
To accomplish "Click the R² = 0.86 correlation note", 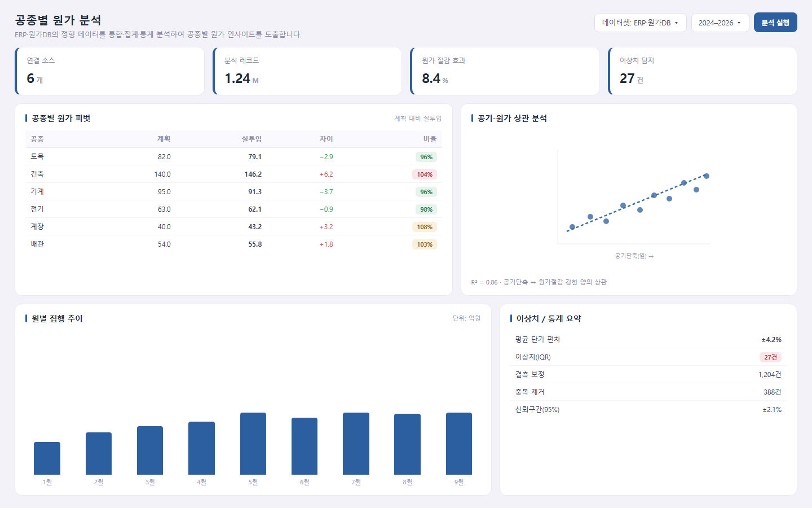I will [539, 282].
